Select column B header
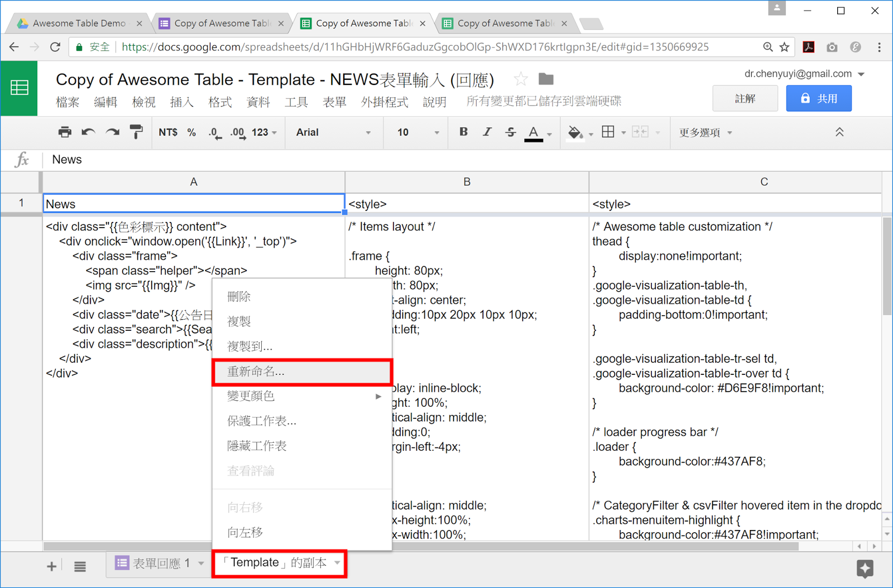This screenshot has height=588, width=893. coord(467,182)
